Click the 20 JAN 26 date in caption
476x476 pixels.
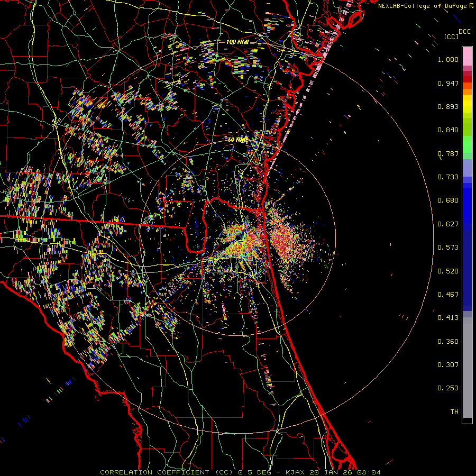click(x=332, y=472)
